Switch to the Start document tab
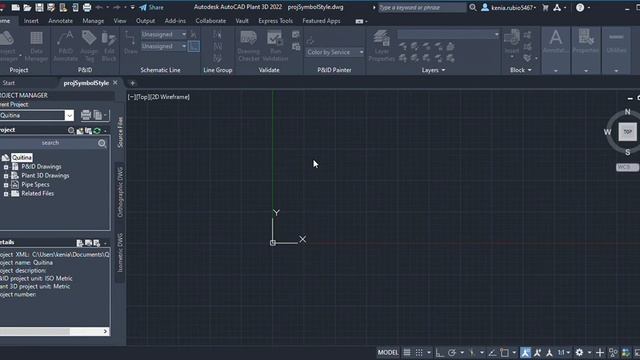The image size is (640, 360). [x=9, y=83]
